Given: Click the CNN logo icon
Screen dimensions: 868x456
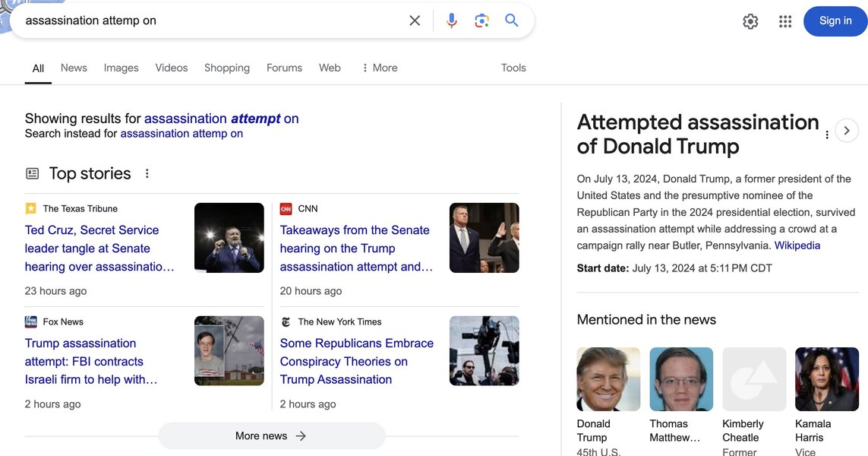Looking at the screenshot, I should click(286, 208).
